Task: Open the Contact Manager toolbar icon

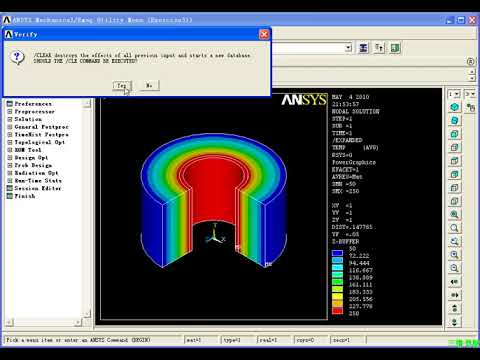Action: (395, 48)
